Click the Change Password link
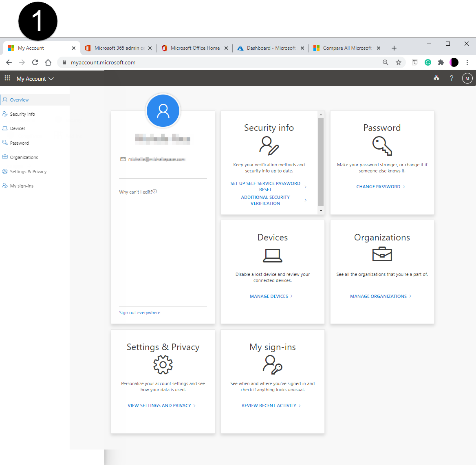476x465 pixels. click(x=379, y=186)
